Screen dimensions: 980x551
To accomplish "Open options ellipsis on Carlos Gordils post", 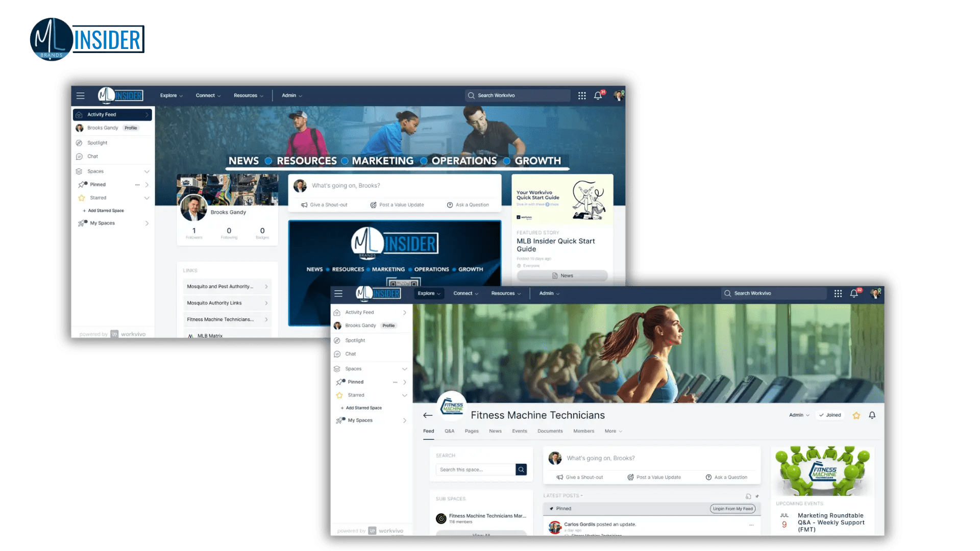I will (751, 524).
